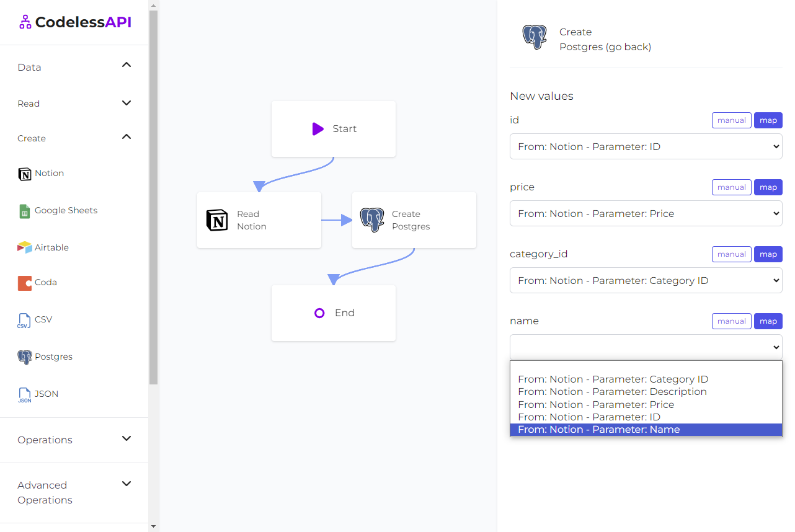This screenshot has height=532, width=795.
Task: Select the JSON file icon in sidebar
Action: 24,394
